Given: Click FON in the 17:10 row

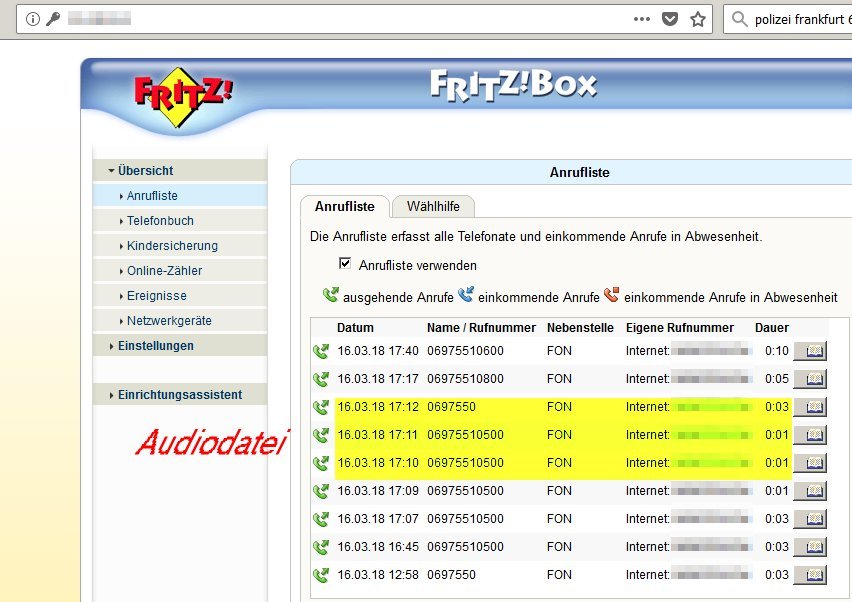Looking at the screenshot, I should (x=559, y=463).
